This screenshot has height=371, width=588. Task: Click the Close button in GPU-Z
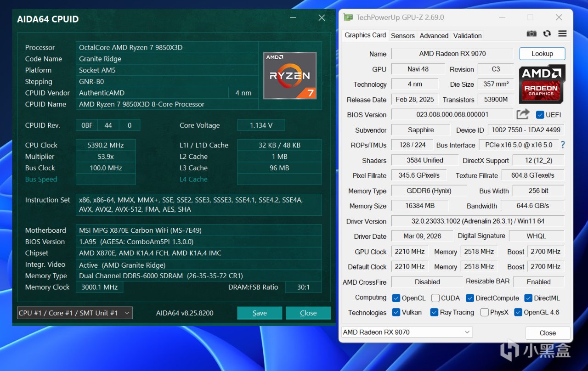pos(548,333)
